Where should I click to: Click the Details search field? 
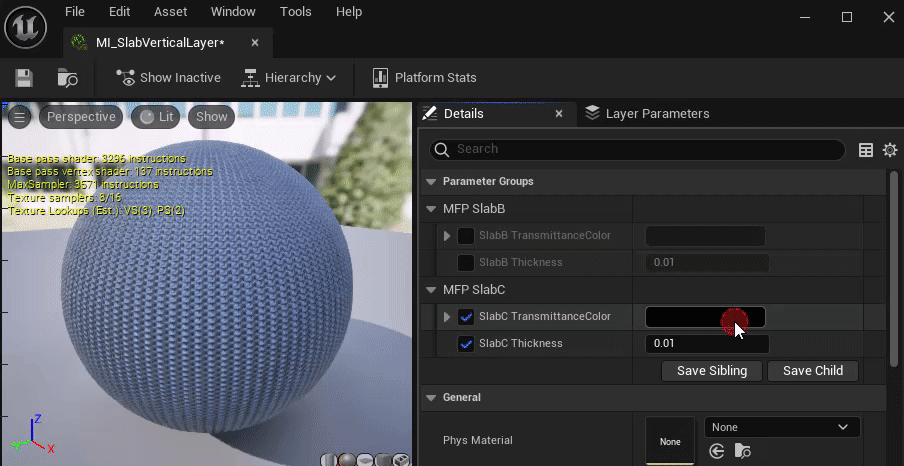[637, 150]
